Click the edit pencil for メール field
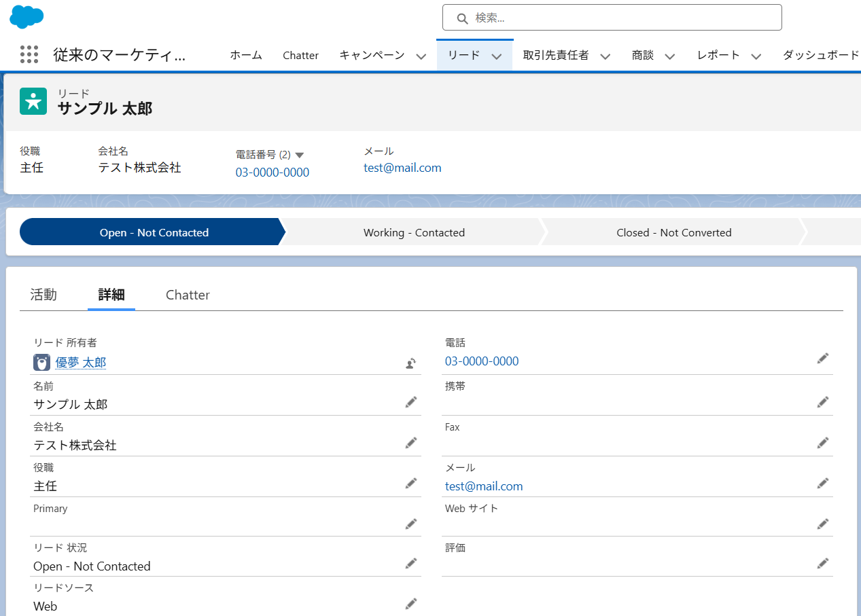Screen dimensions: 861x616 click(823, 484)
